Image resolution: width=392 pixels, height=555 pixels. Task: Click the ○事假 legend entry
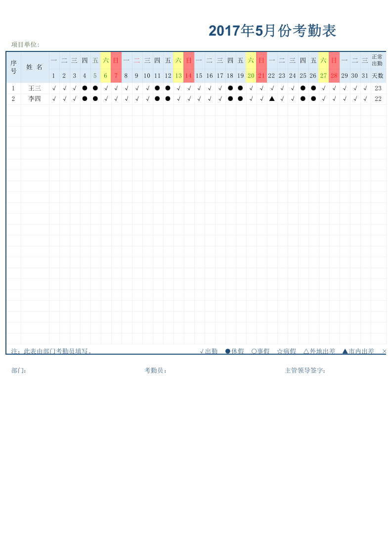point(261,351)
